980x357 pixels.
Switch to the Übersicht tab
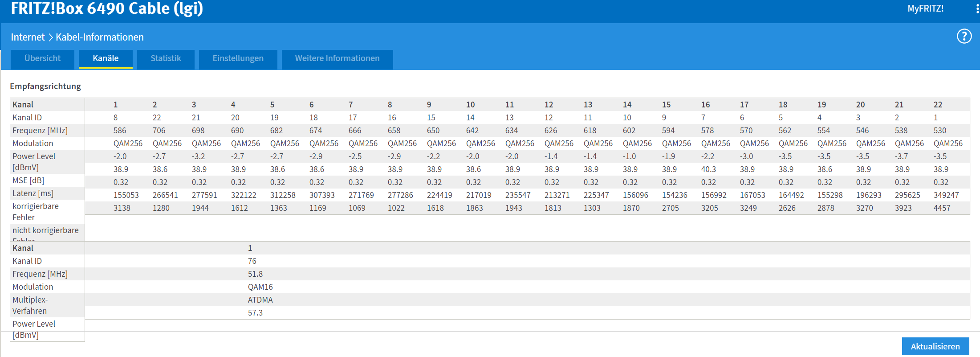coord(42,58)
